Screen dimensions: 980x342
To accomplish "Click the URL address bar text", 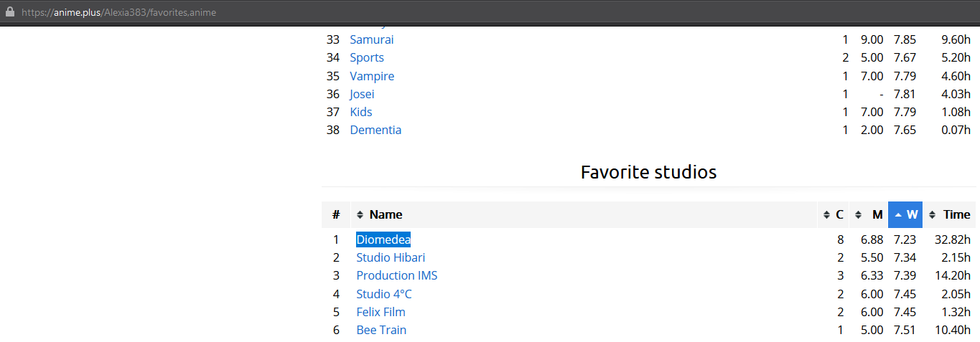I will click(118, 12).
